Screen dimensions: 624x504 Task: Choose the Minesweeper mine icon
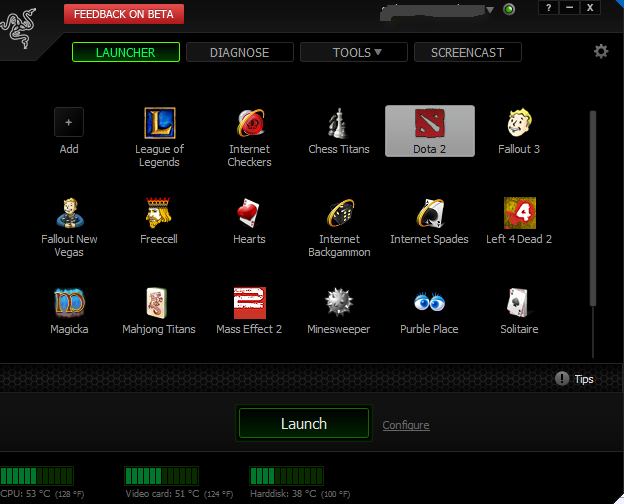click(339, 302)
